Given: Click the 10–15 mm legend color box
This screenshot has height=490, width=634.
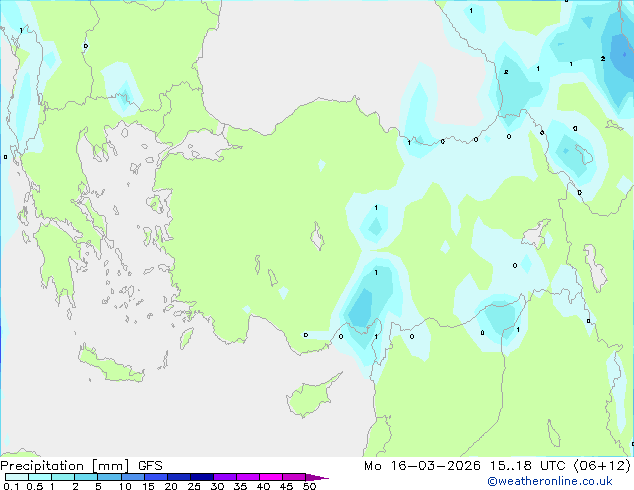Looking at the screenshot, I should click(x=132, y=477).
